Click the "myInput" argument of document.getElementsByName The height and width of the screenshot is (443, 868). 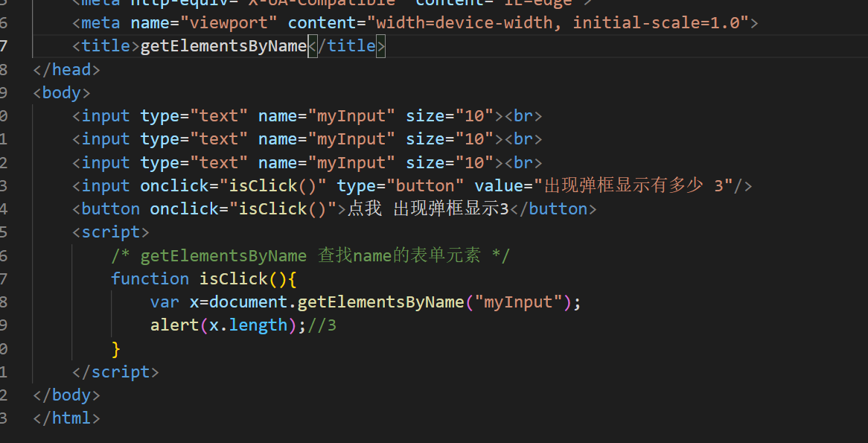click(519, 302)
